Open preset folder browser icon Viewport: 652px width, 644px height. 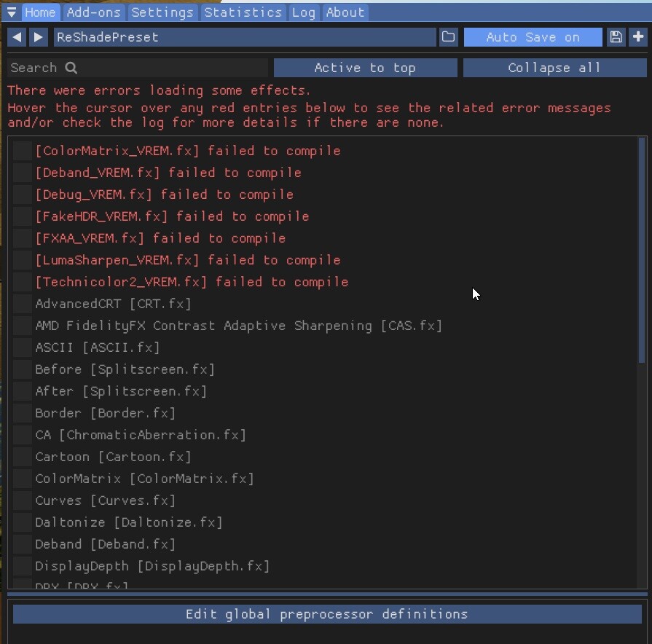click(x=448, y=37)
